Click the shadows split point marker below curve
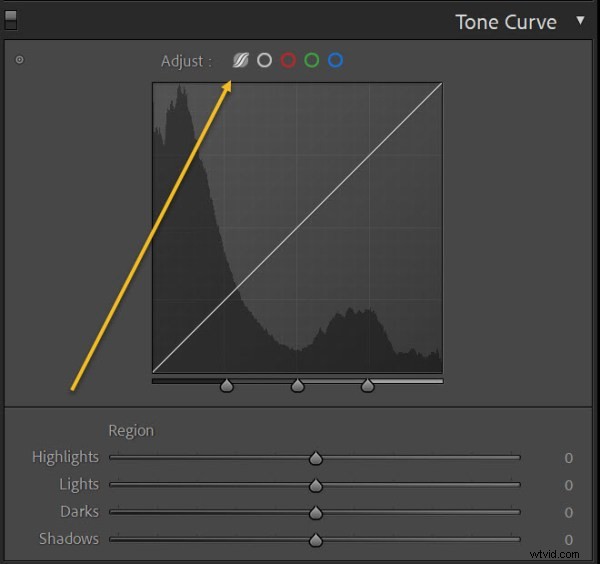 click(227, 385)
